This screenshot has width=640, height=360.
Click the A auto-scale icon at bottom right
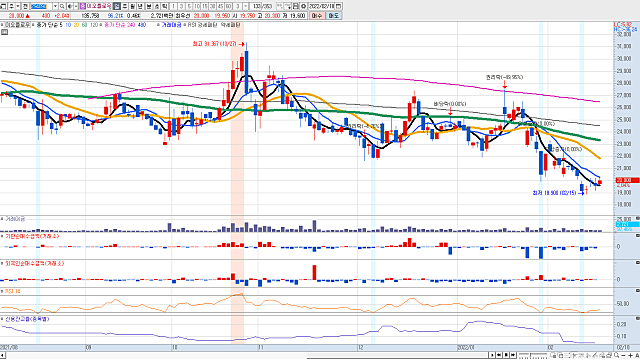click(x=638, y=356)
